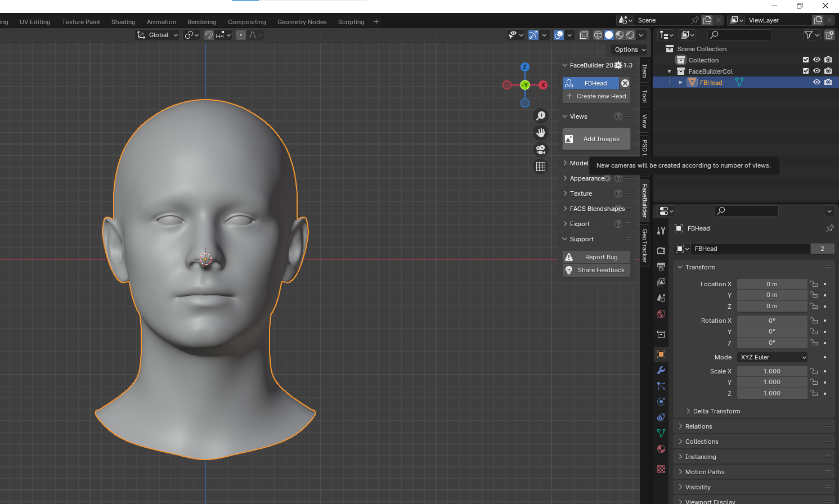Select solid viewport shading

click(609, 35)
